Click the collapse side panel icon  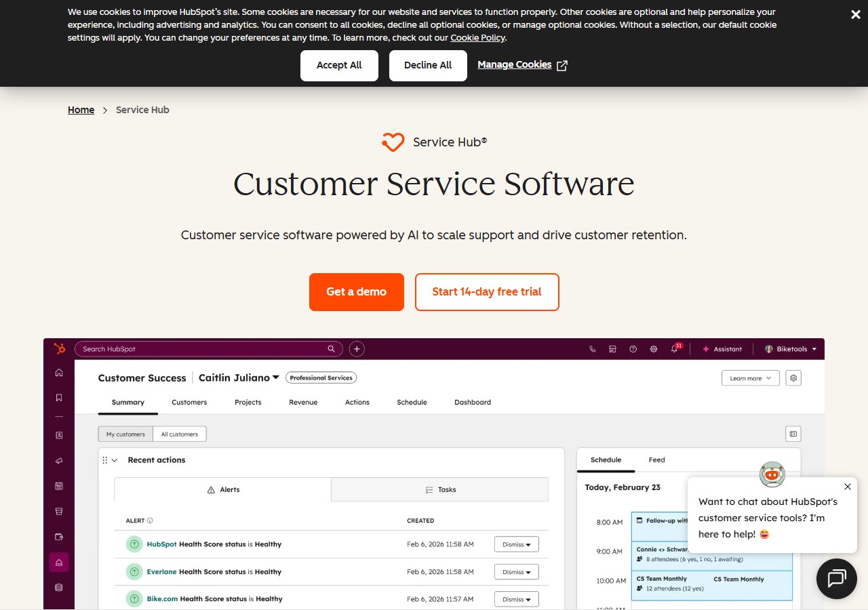793,434
